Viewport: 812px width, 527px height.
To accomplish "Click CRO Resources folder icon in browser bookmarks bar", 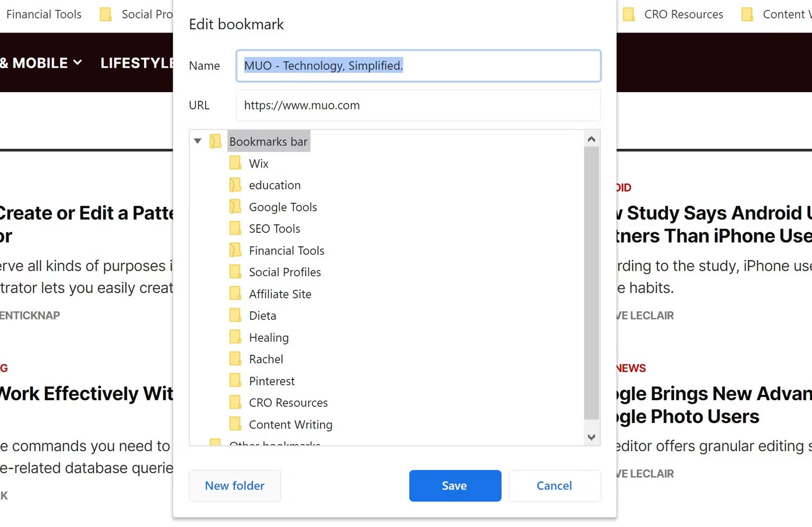I will coord(628,14).
